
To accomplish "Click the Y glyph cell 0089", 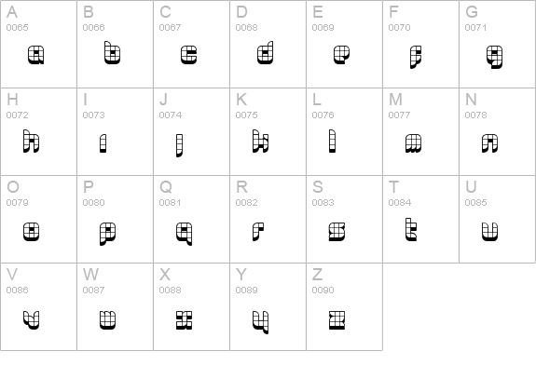I will point(268,306).
